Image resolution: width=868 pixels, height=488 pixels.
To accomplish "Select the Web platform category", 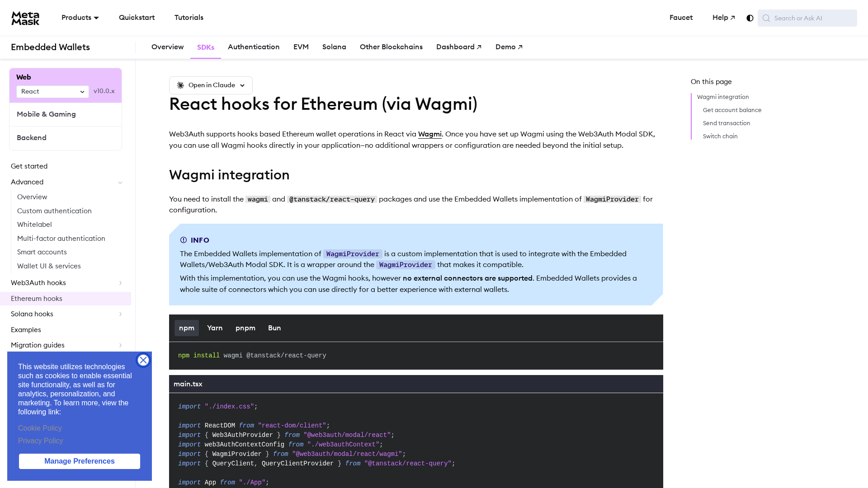I will coord(24,77).
